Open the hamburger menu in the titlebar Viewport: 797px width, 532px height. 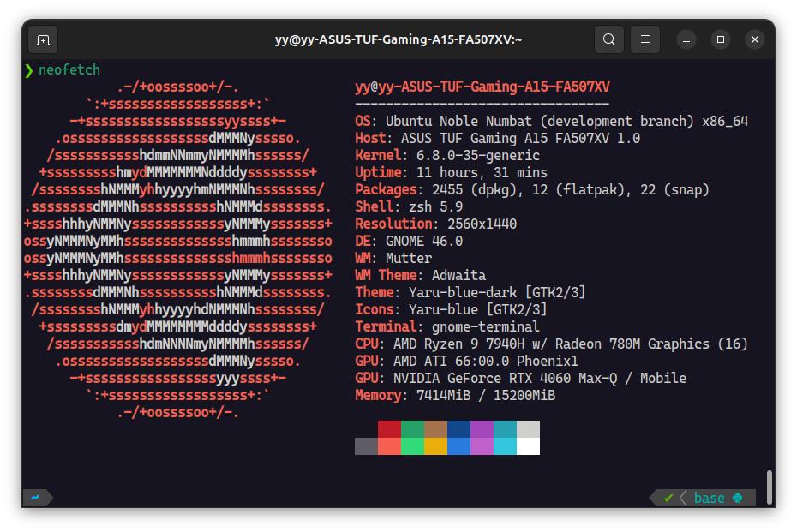[645, 39]
